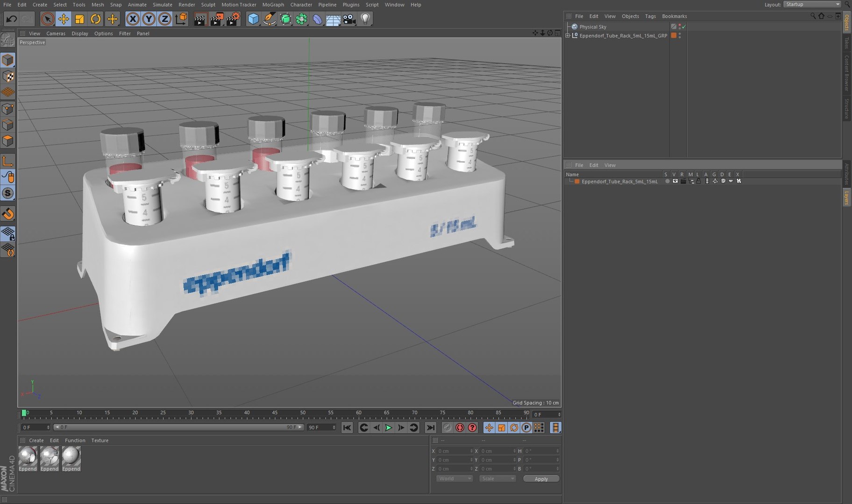Select the Rotate tool
852x504 pixels.
tap(96, 19)
